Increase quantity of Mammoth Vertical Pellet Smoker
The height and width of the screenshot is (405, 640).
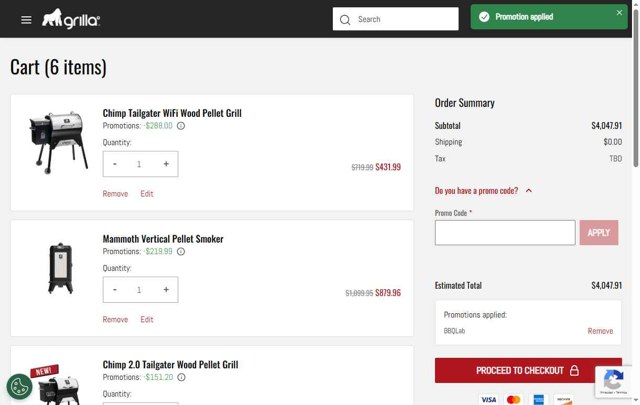[166, 289]
